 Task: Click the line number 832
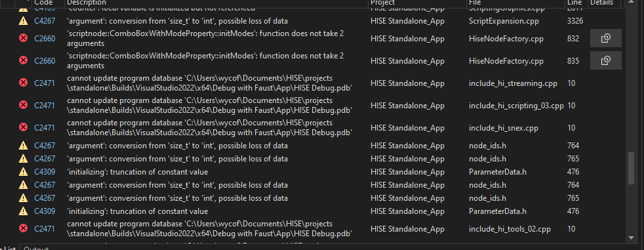(573, 39)
